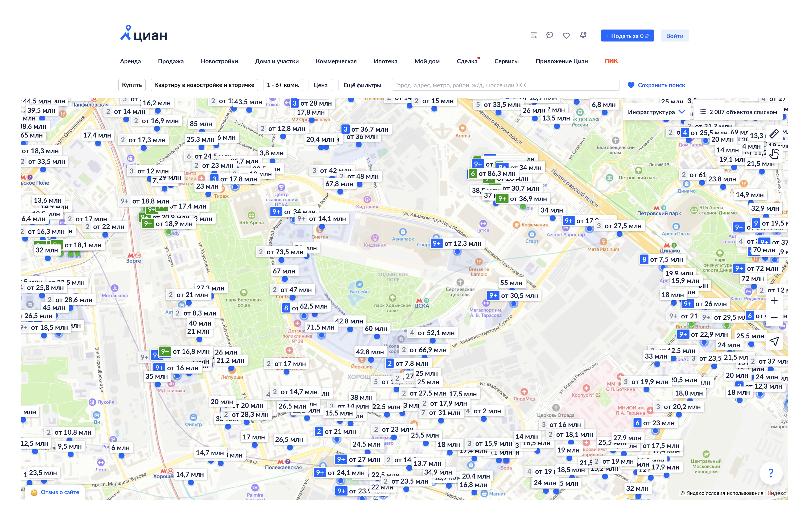Viewport: 809px width, 532px height.
Task: Open the Аренда menu
Action: coord(130,61)
